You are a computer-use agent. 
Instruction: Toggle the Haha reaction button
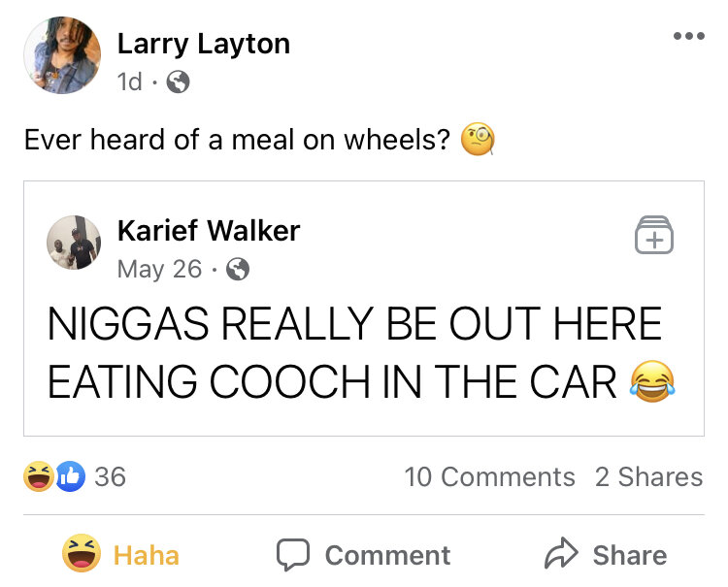pyautogui.click(x=121, y=554)
